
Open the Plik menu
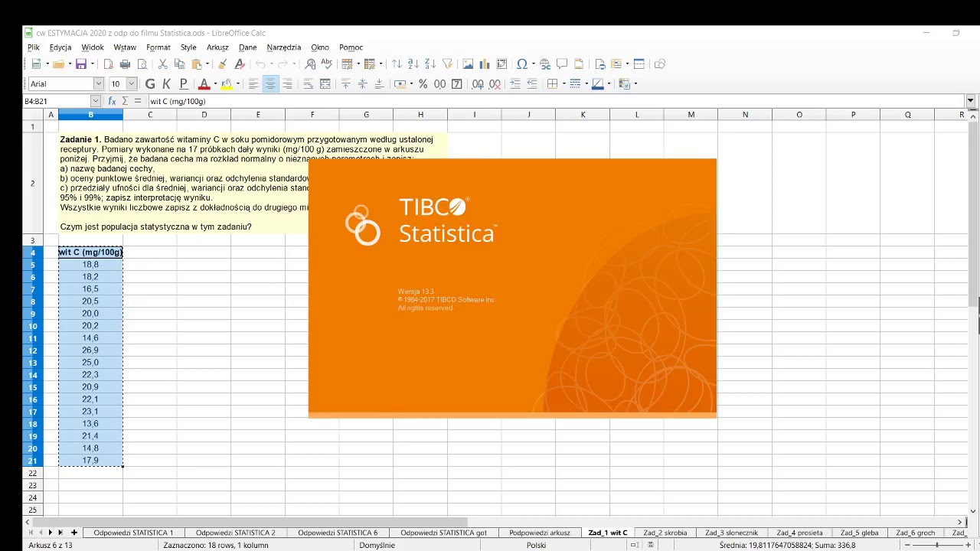(x=34, y=47)
